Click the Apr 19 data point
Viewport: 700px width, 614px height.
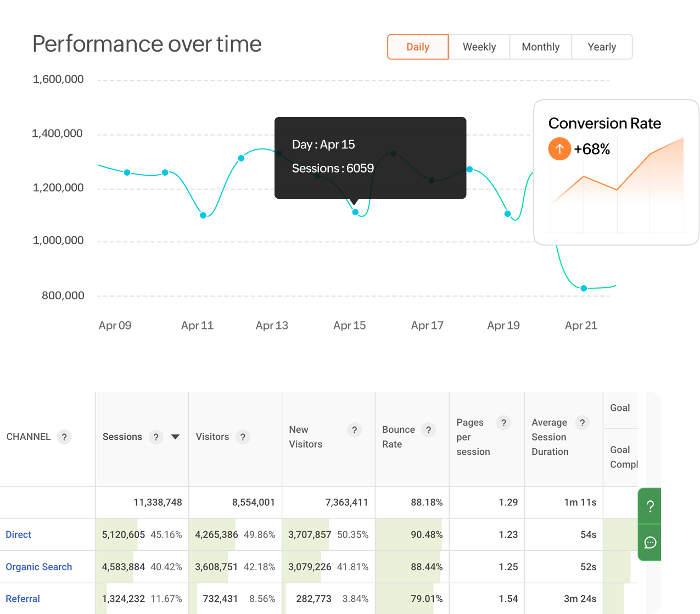(x=507, y=214)
